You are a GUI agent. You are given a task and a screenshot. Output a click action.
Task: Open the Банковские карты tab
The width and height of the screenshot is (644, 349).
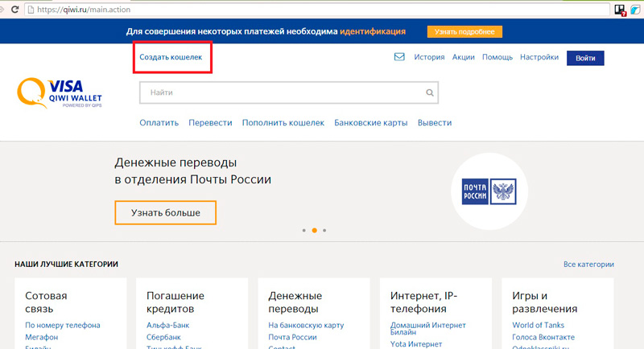coord(371,122)
